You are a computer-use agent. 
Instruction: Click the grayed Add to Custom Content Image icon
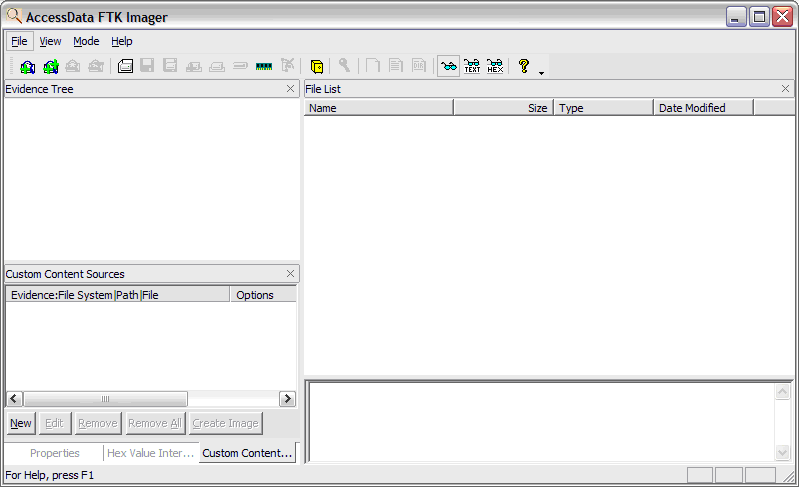[x=194, y=66]
